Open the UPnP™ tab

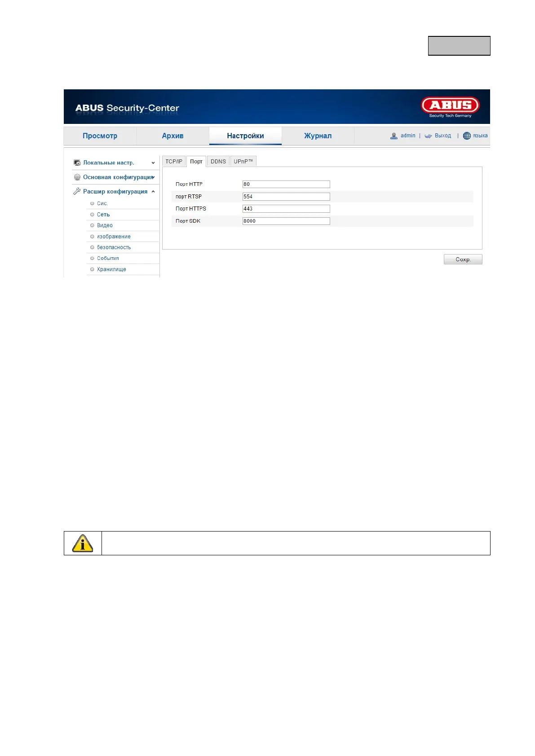point(243,162)
